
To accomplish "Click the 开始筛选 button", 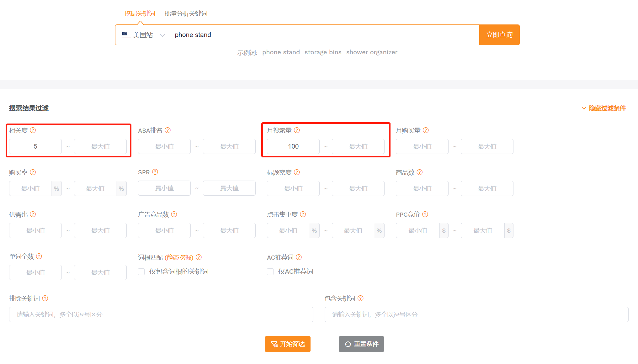I will (x=287, y=344).
